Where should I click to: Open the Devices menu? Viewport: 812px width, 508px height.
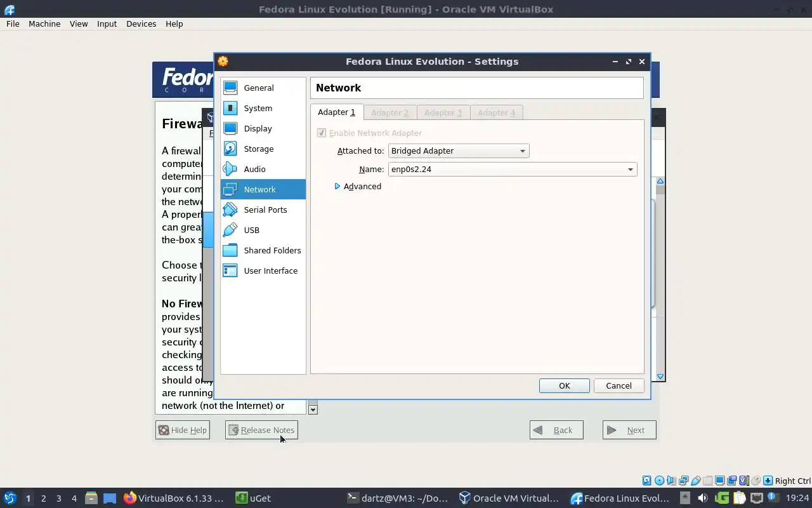[141, 23]
